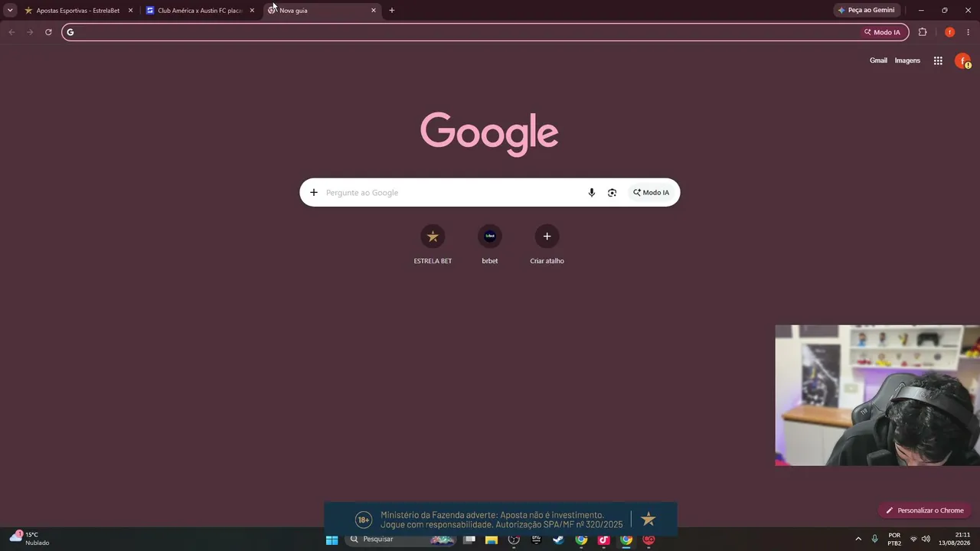Open Task View in the taskbar
Screen dimensions: 980x551
[x=469, y=540]
